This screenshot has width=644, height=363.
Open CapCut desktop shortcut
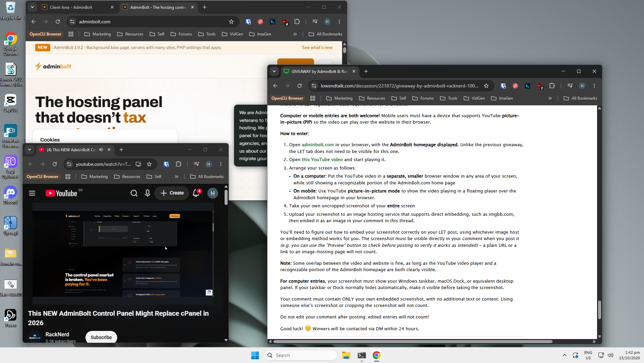(x=10, y=103)
